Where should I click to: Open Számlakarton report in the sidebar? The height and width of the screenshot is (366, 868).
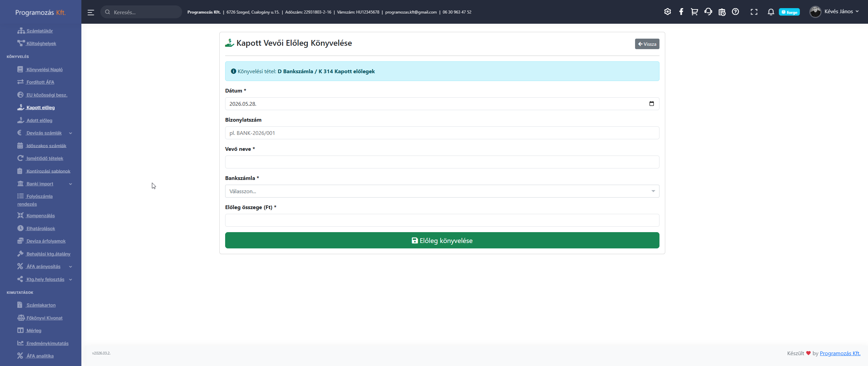click(x=37, y=305)
